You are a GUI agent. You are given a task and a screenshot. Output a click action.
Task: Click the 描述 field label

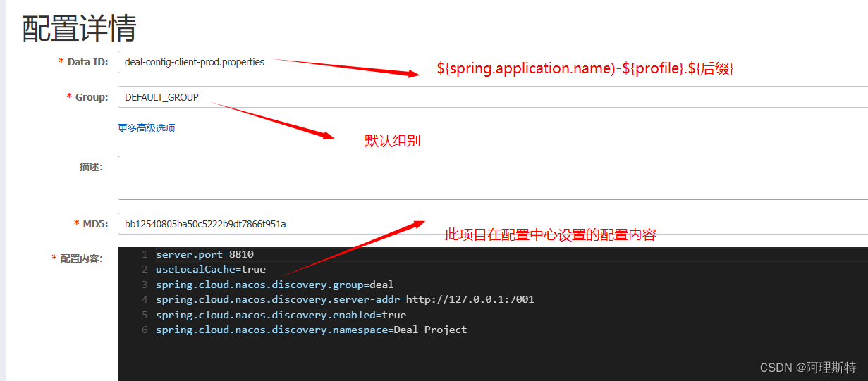pos(91,167)
